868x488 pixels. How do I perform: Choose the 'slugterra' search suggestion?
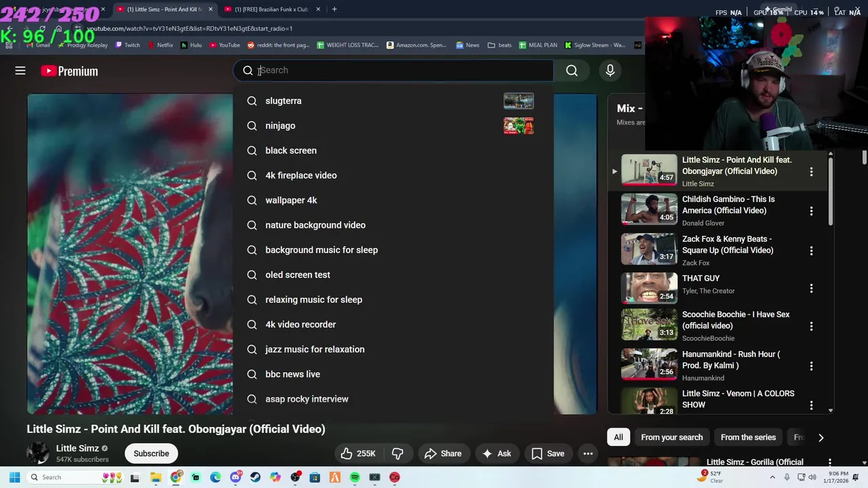393,101
